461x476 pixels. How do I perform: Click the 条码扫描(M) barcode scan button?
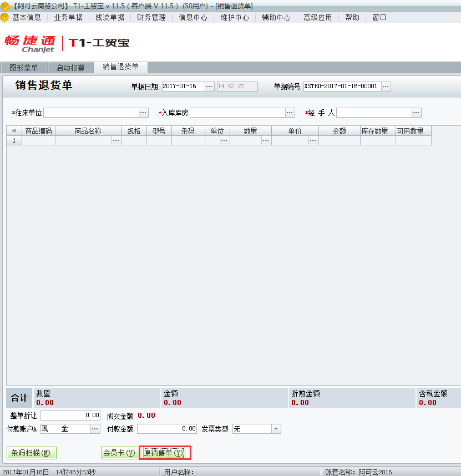31,453
